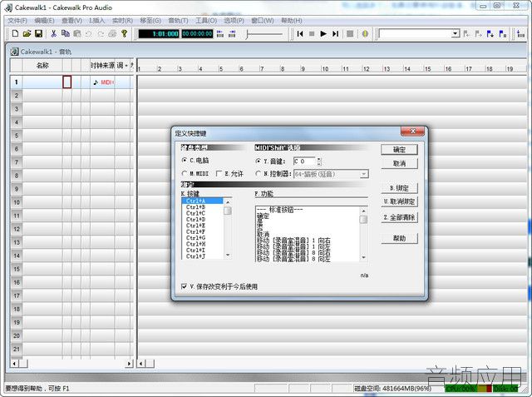Open the 编辑(E) menu
This screenshot has height=397, width=532.
pos(44,21)
